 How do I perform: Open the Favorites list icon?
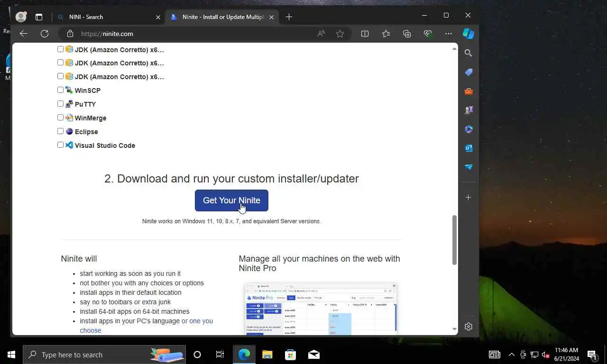386,34
